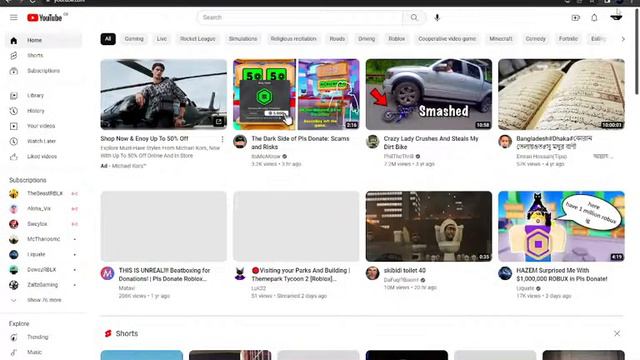Screen dimensions: 640x360
Task: Select the Roblox filter chip
Action: [x=397, y=39]
